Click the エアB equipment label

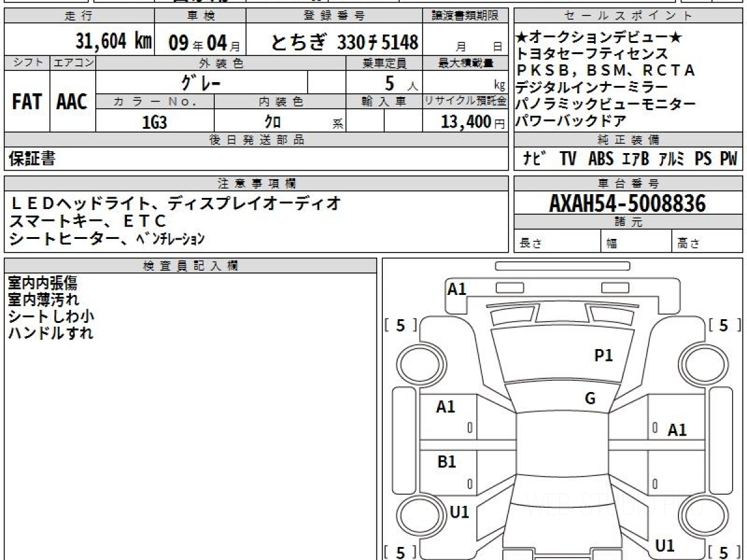pos(636,159)
